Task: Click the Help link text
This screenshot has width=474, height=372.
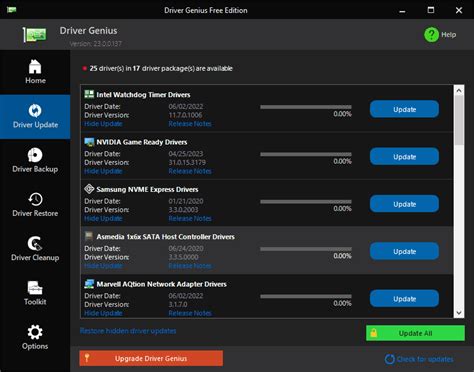Action: 448,34
